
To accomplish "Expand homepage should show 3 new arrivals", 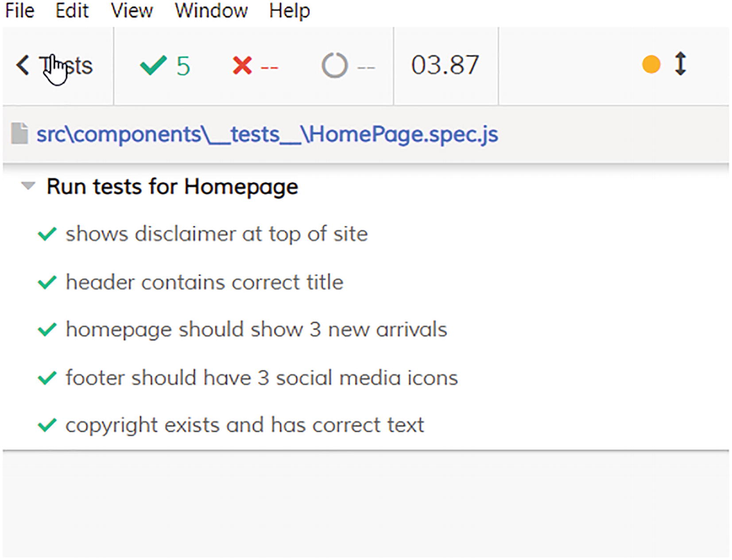I will pyautogui.click(x=256, y=329).
